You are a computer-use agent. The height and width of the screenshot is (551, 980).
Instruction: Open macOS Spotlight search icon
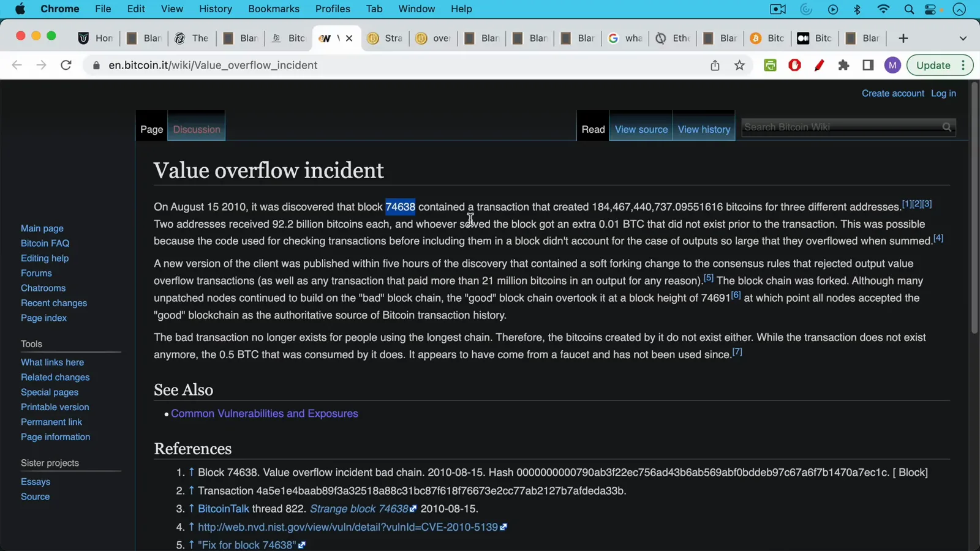click(909, 9)
